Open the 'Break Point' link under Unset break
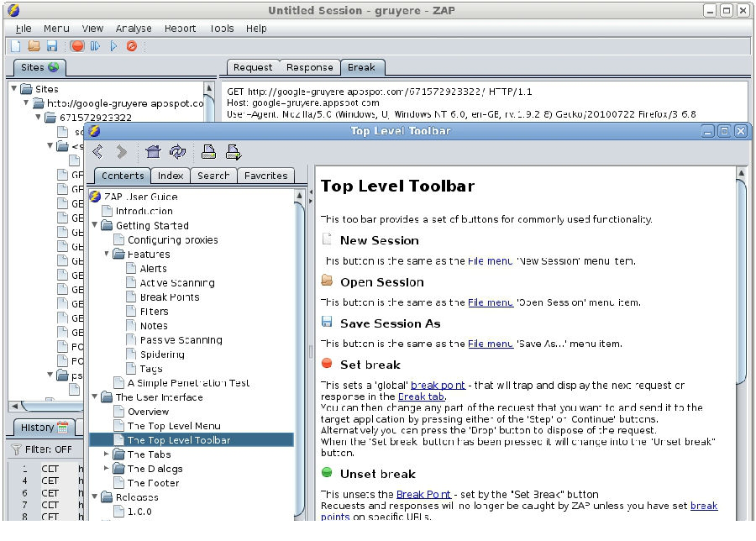756x541 pixels. (423, 494)
